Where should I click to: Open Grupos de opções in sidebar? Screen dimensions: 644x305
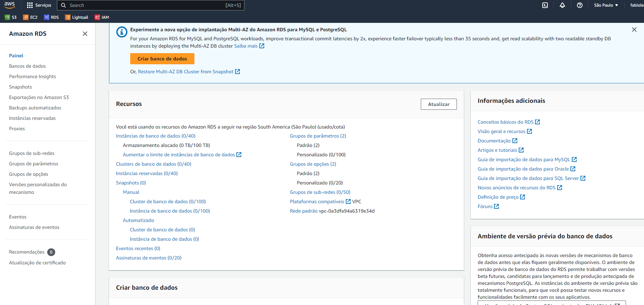point(28,174)
